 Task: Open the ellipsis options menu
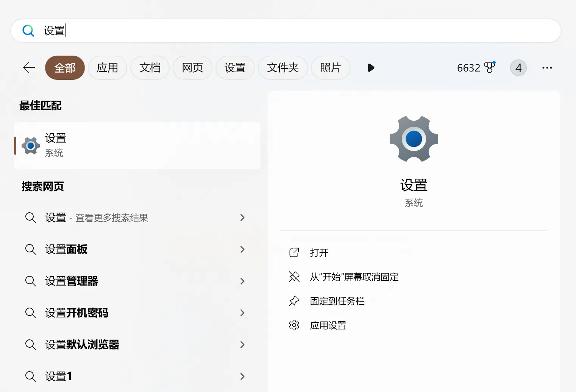(x=547, y=68)
